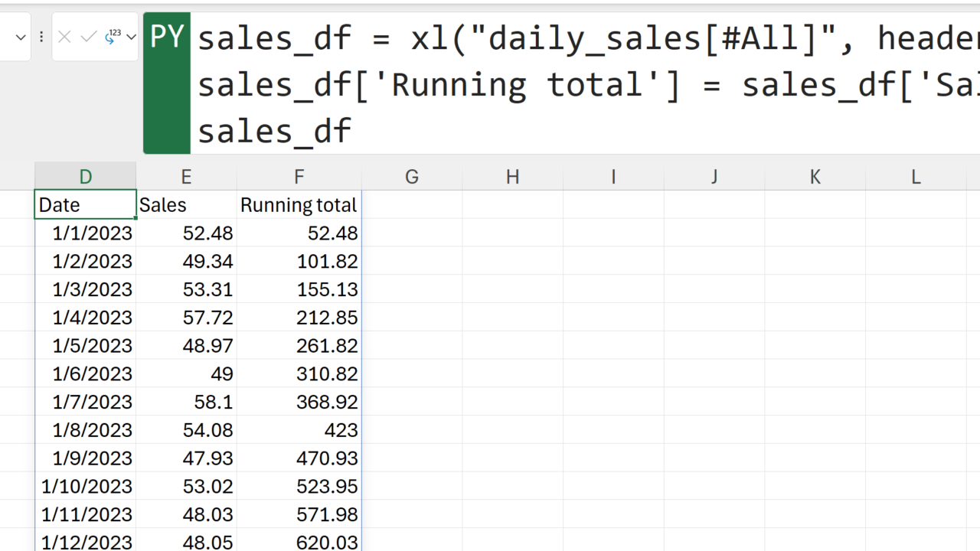The height and width of the screenshot is (551, 980).
Task: Click the formula bar resize dots handle
Action: coord(41,37)
